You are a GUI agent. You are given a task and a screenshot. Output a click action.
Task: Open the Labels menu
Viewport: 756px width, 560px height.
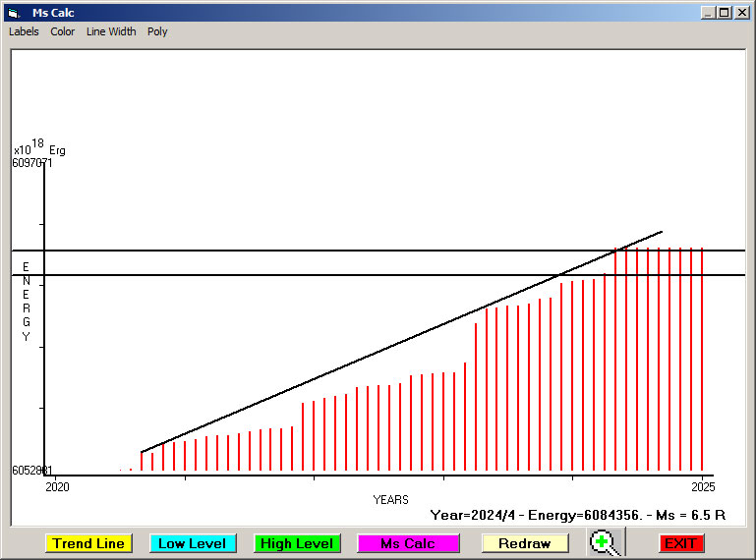click(x=24, y=31)
